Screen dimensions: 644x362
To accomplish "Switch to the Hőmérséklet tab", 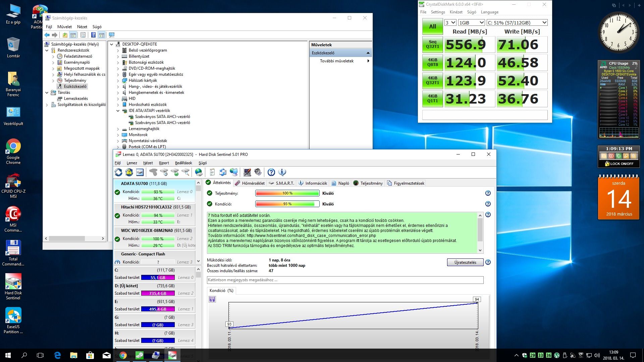I will pyautogui.click(x=250, y=183).
